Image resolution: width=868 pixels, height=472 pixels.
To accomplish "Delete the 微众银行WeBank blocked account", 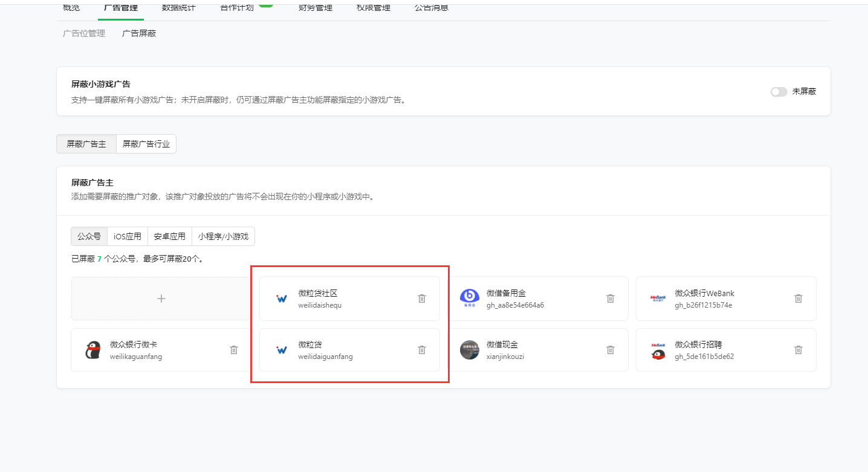I will click(x=798, y=299).
